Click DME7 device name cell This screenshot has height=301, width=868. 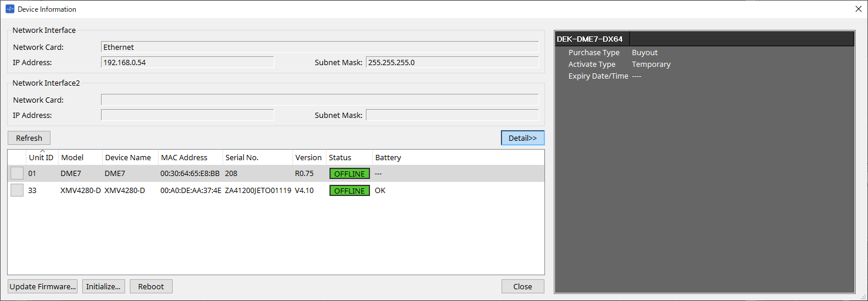pos(115,174)
